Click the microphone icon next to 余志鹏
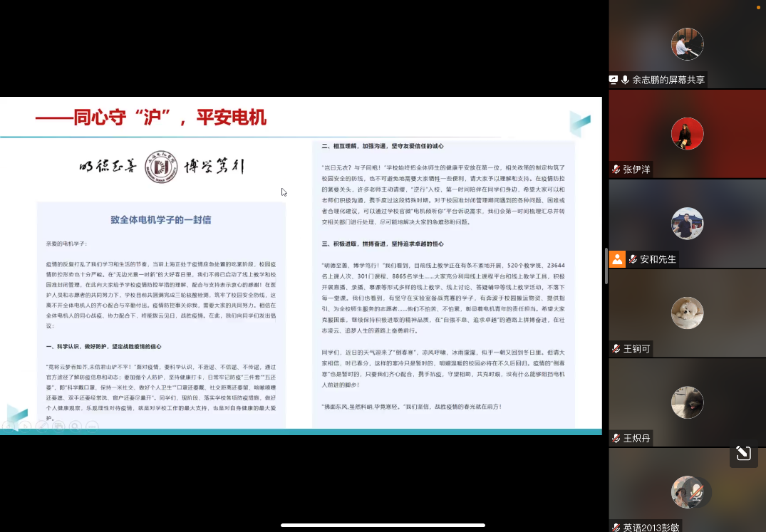766x532 pixels. [x=625, y=80]
